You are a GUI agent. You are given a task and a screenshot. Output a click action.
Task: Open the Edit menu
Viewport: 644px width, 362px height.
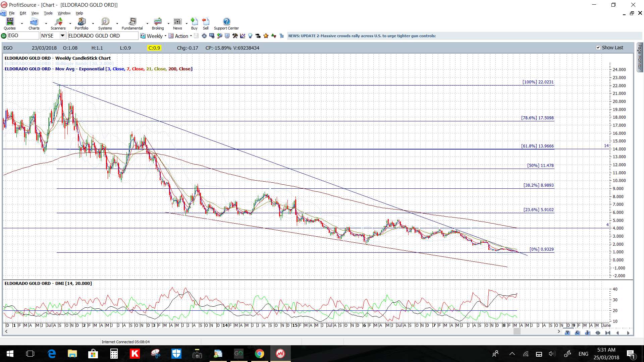click(23, 13)
